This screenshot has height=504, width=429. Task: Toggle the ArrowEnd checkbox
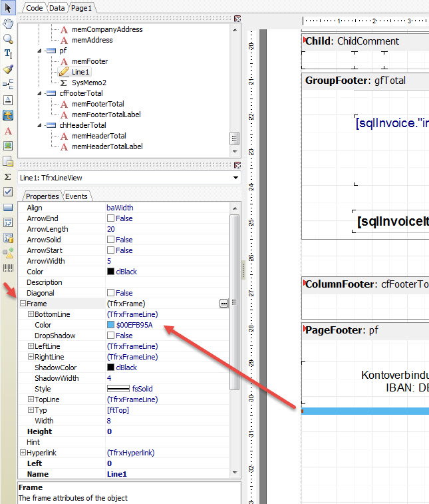tap(110, 218)
